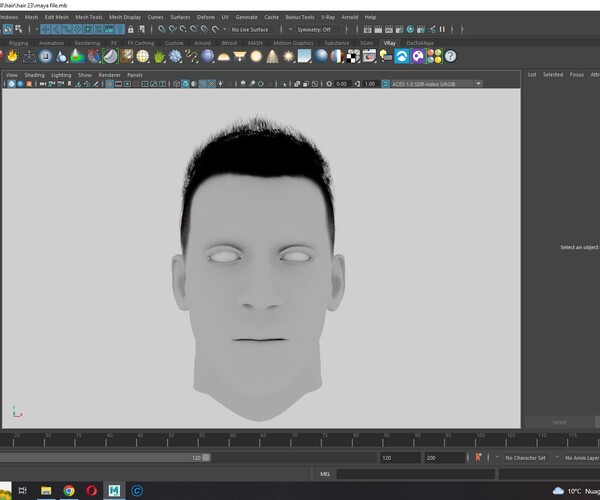Toggle the resolution gate viewport icon

pos(127,84)
